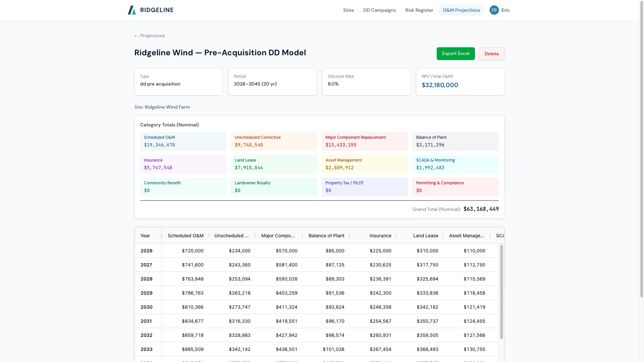Go back via Projections arrow link

pyautogui.click(x=150, y=36)
